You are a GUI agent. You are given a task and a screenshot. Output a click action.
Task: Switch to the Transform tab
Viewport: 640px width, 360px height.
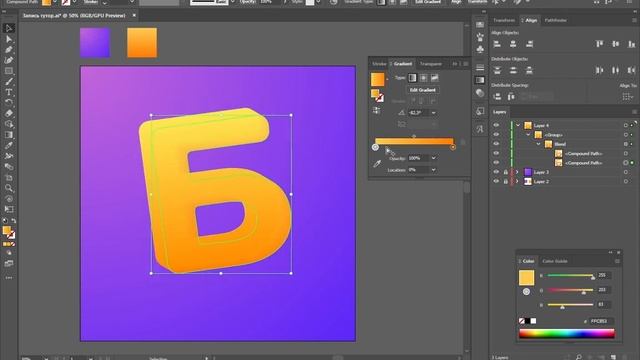tap(504, 20)
